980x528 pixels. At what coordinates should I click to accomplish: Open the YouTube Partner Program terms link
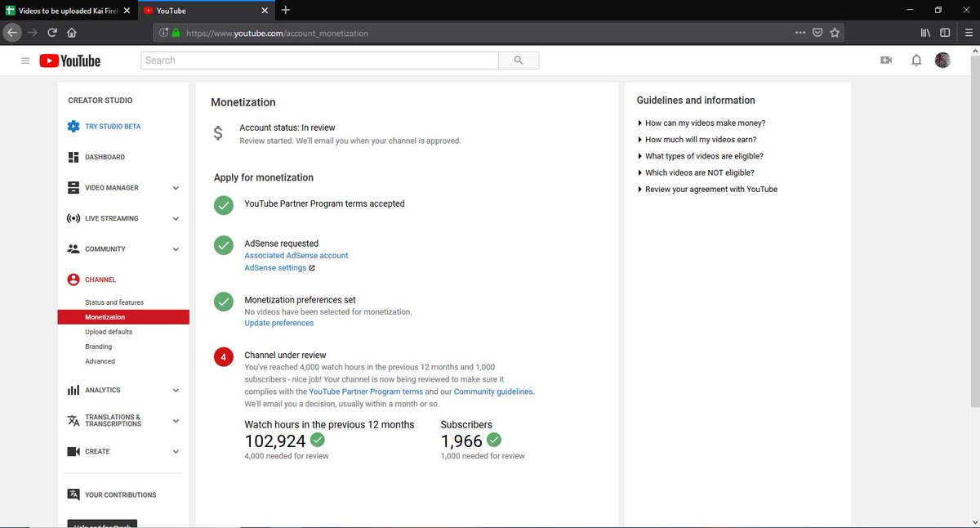pos(366,392)
